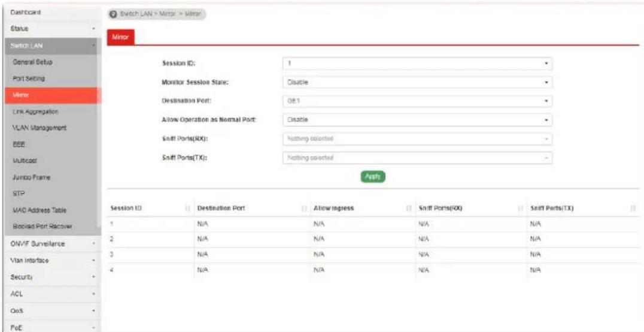Click the Destination Port column header
This screenshot has width=644, height=332.
tap(221, 209)
